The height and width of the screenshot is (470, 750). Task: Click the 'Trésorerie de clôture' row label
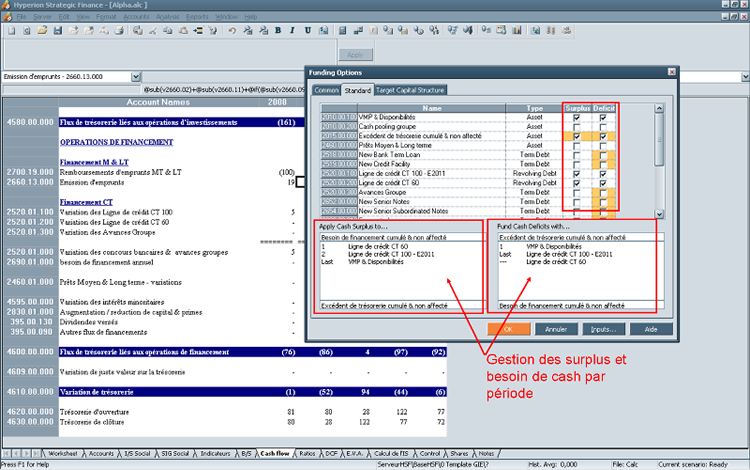pyautogui.click(x=92, y=422)
